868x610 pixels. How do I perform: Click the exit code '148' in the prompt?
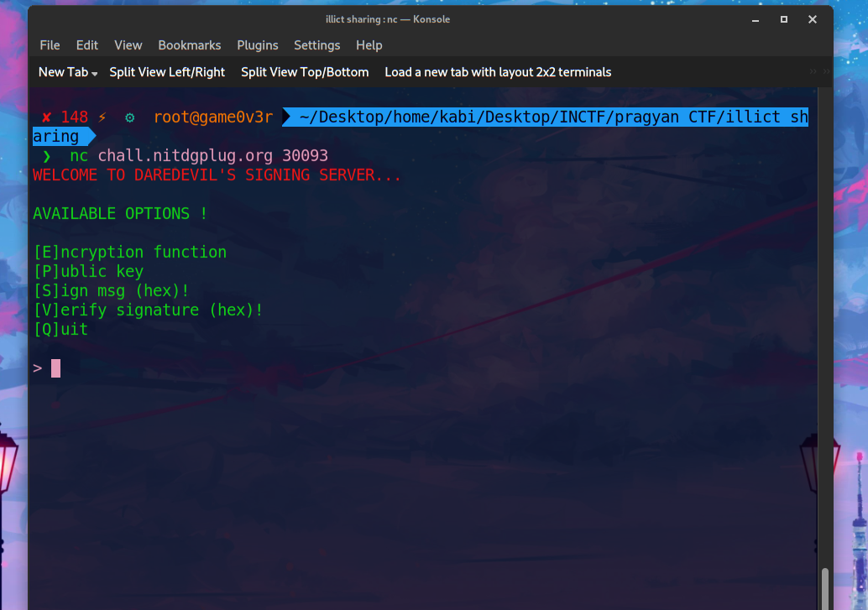(x=74, y=117)
